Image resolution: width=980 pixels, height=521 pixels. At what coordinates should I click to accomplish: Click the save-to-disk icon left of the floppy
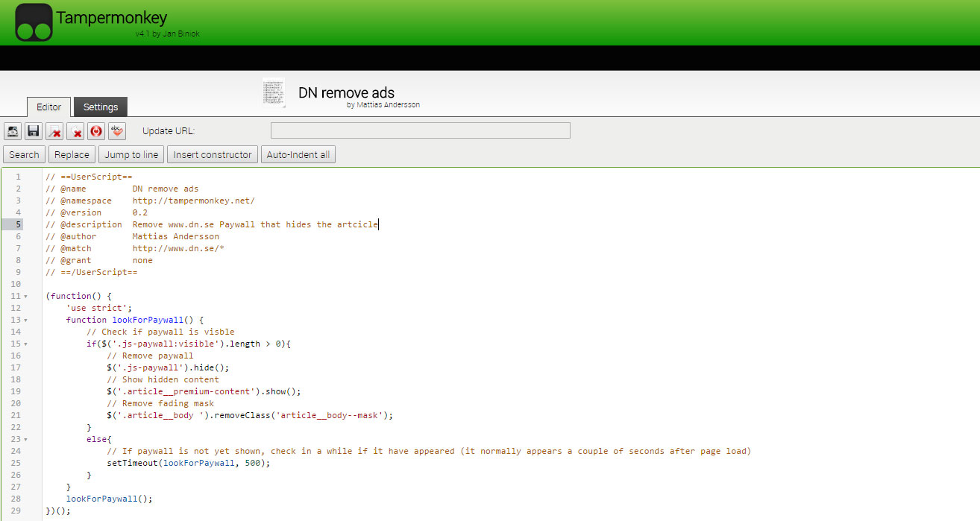(x=13, y=131)
